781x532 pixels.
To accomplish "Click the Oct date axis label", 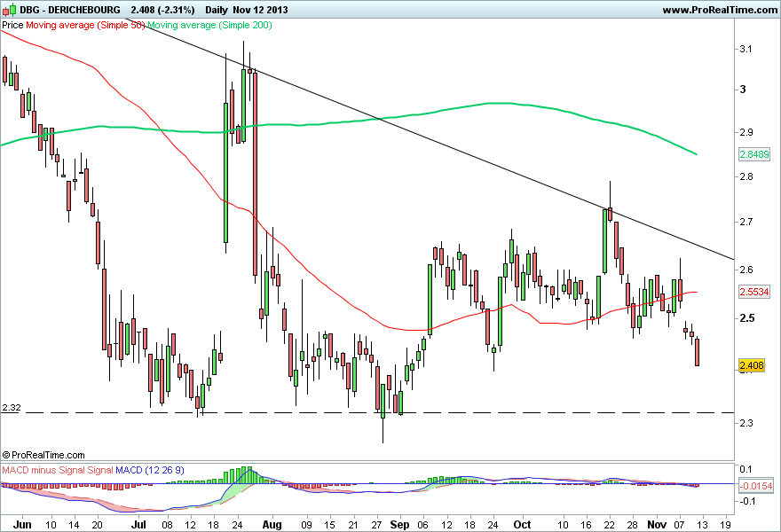I will 522,525.
